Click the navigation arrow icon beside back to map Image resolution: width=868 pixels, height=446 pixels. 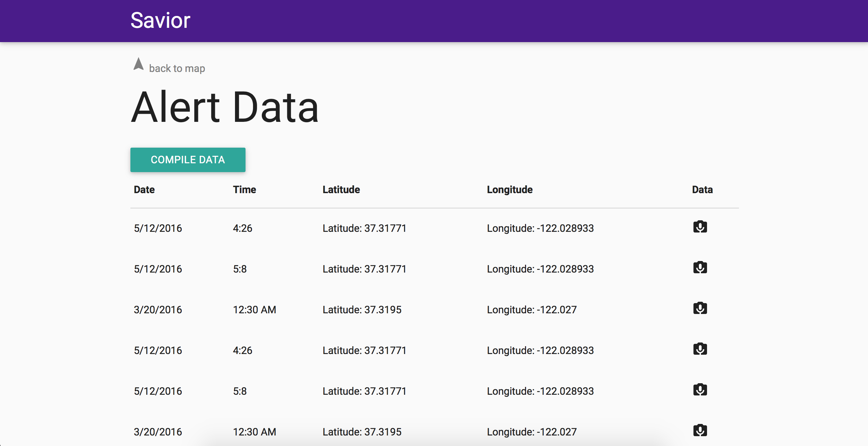click(139, 64)
